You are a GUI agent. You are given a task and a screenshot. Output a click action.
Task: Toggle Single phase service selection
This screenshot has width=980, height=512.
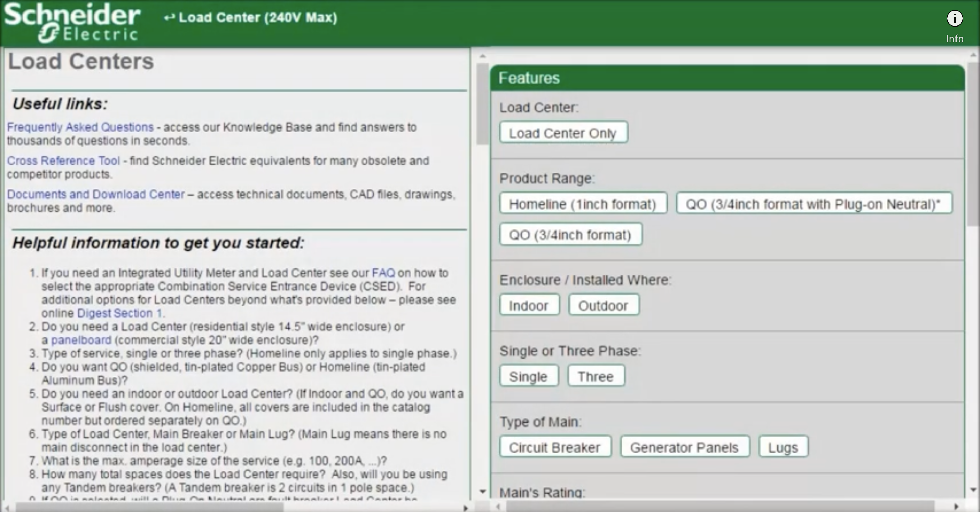coord(528,376)
